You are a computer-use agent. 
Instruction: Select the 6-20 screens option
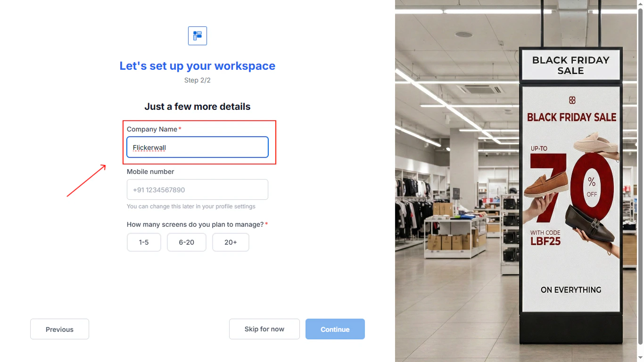coord(187,242)
